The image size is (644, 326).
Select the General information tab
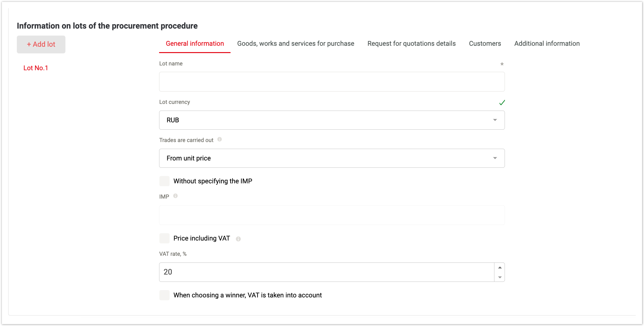[x=195, y=44]
